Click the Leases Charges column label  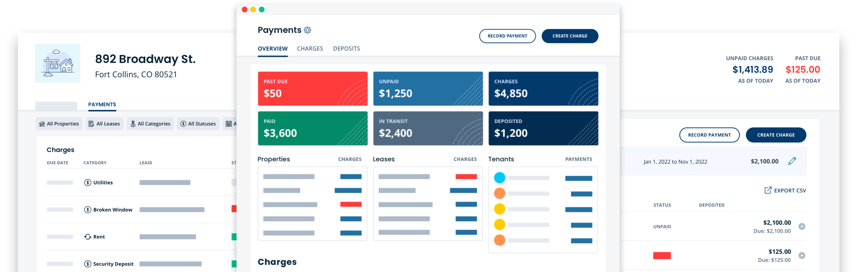(465, 159)
